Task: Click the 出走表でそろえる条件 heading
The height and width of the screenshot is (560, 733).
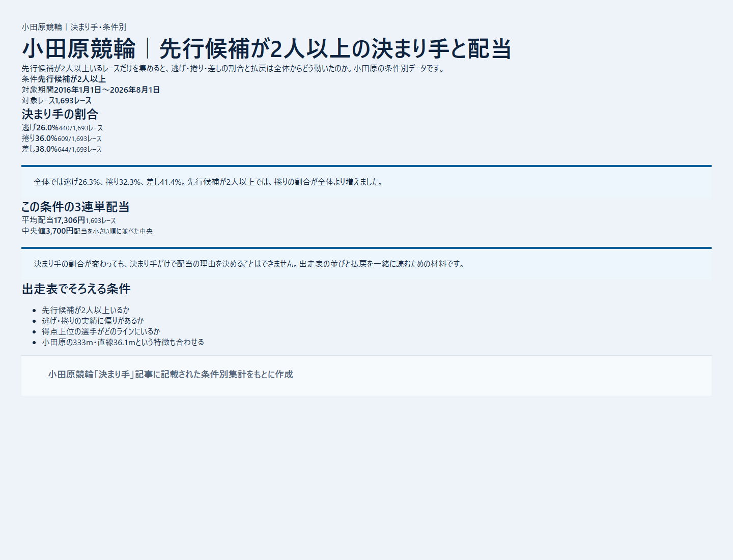Action: point(76,289)
